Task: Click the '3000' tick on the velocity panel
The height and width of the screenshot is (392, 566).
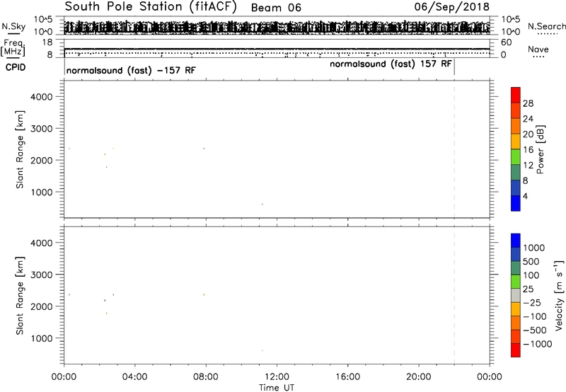Action: (x=42, y=275)
